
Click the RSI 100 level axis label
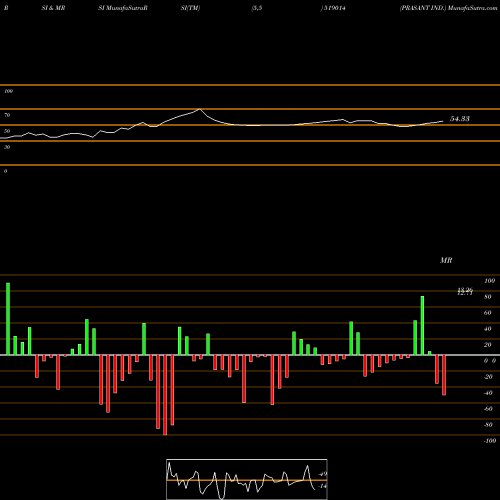click(x=8, y=91)
